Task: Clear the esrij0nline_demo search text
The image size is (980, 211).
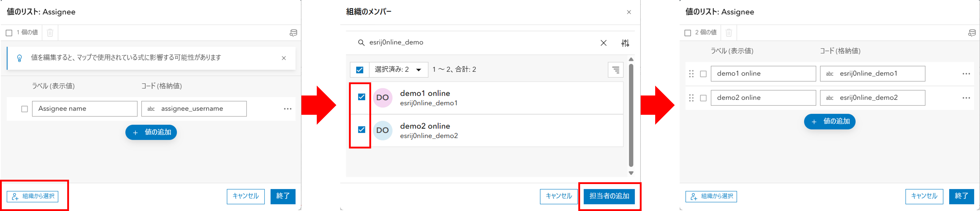Action: click(603, 43)
